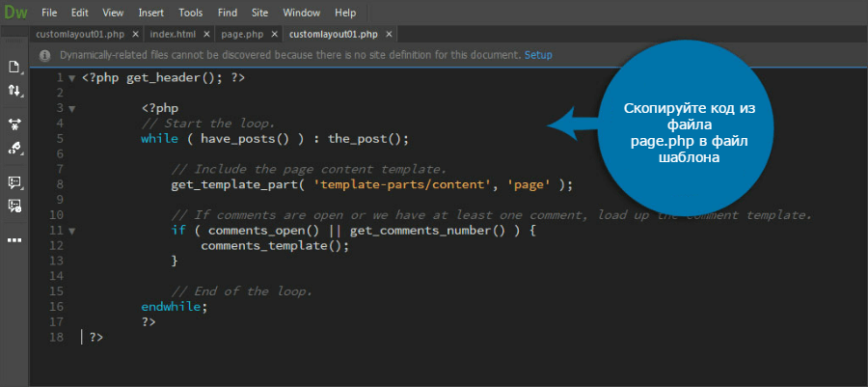The height and width of the screenshot is (387, 868).
Task: Select the active customlayout01.php tab
Action: click(x=334, y=35)
